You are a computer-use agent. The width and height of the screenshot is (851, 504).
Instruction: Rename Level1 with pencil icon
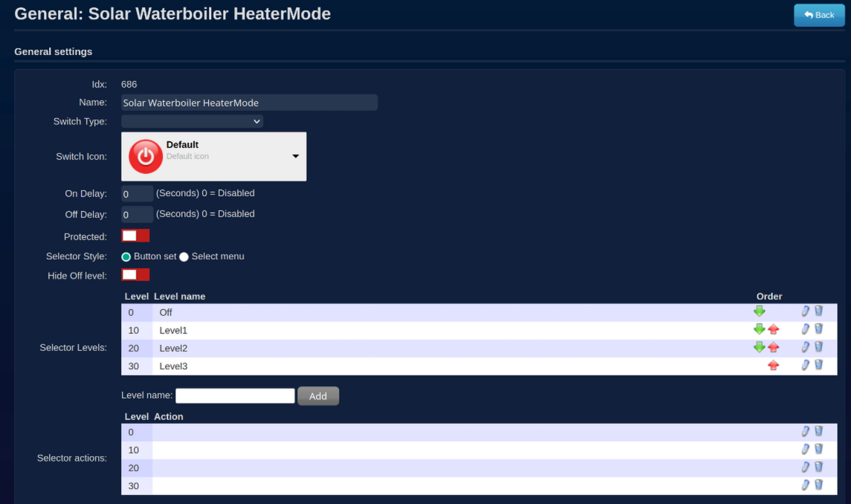click(806, 329)
